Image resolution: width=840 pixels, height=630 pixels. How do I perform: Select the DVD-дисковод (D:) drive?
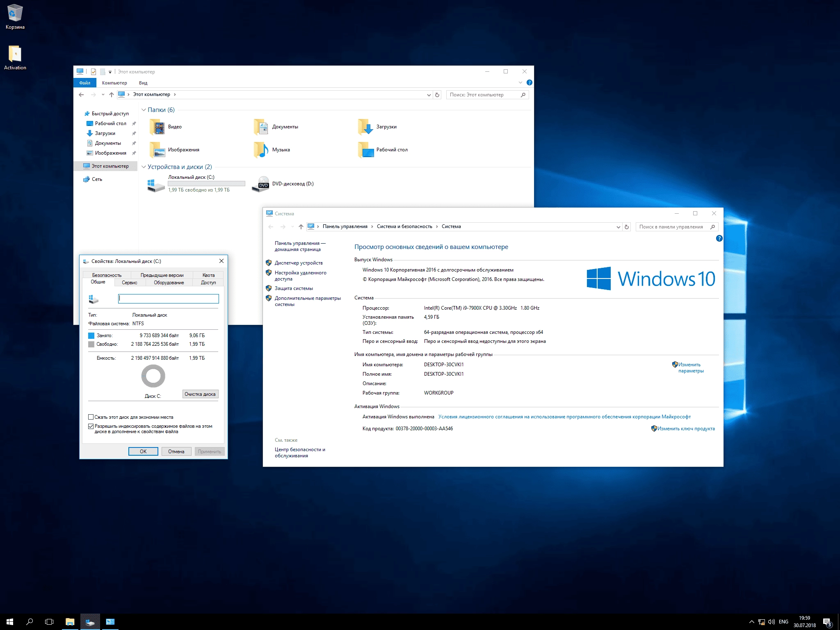click(283, 184)
